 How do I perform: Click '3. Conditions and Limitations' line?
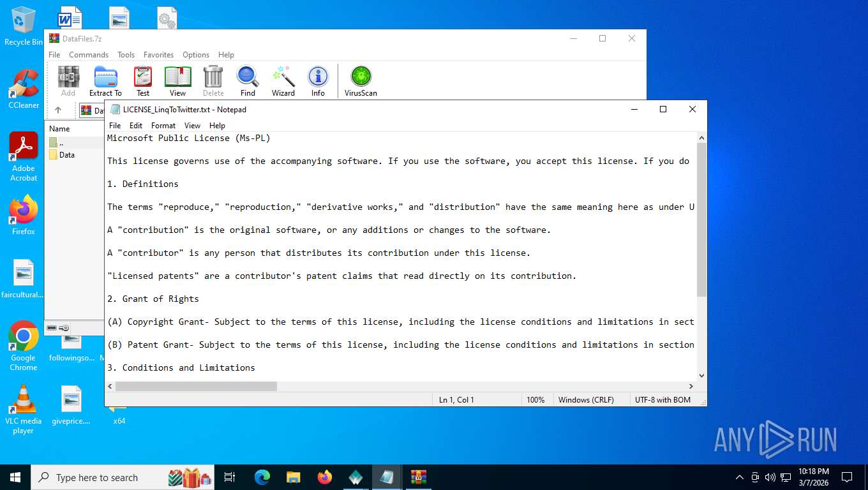click(181, 367)
